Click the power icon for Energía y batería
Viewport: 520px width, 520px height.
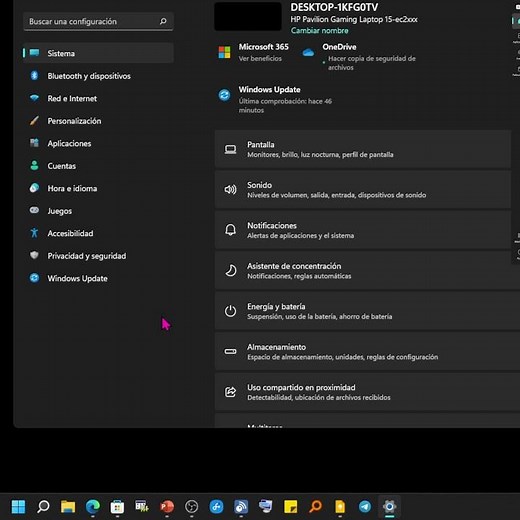[x=230, y=311]
